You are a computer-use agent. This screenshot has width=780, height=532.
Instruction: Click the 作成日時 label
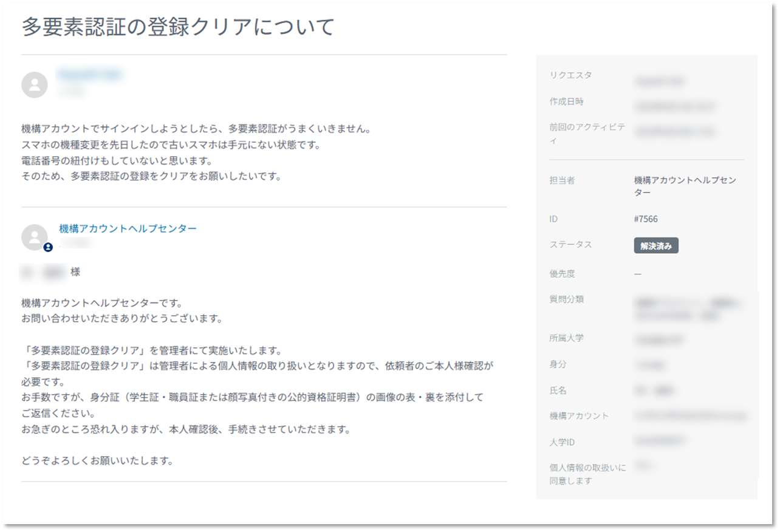coord(566,101)
